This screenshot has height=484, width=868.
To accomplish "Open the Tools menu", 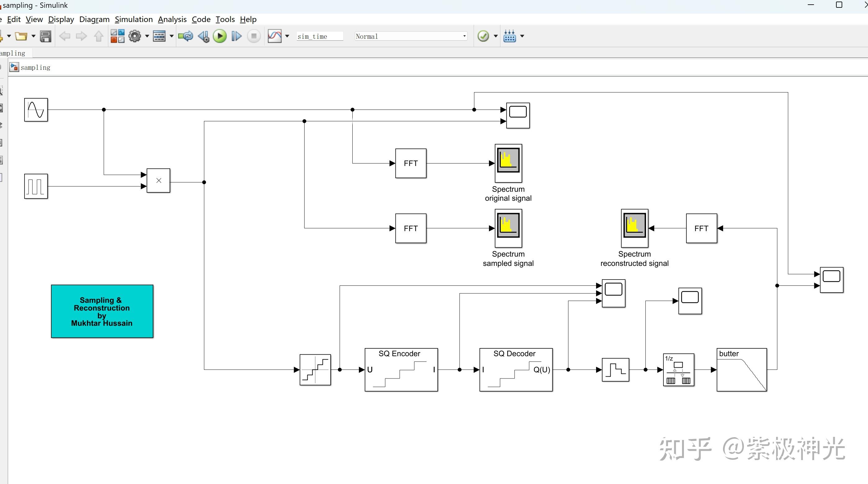I will pos(225,19).
